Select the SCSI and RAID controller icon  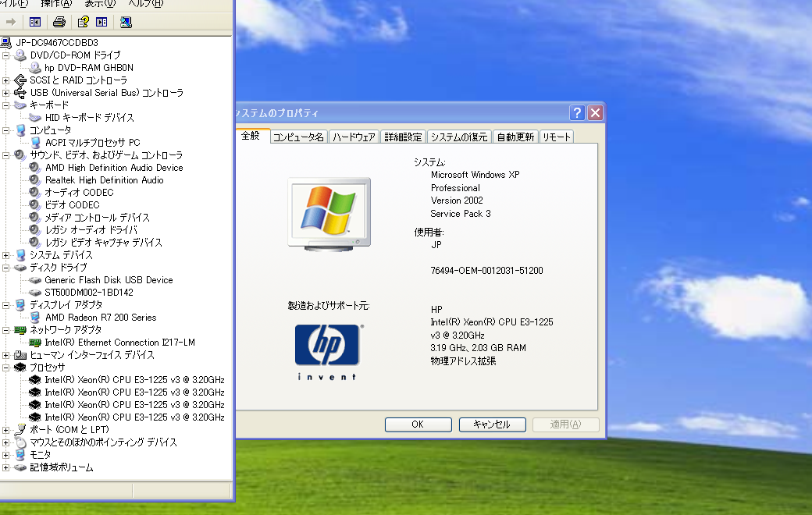(x=20, y=80)
